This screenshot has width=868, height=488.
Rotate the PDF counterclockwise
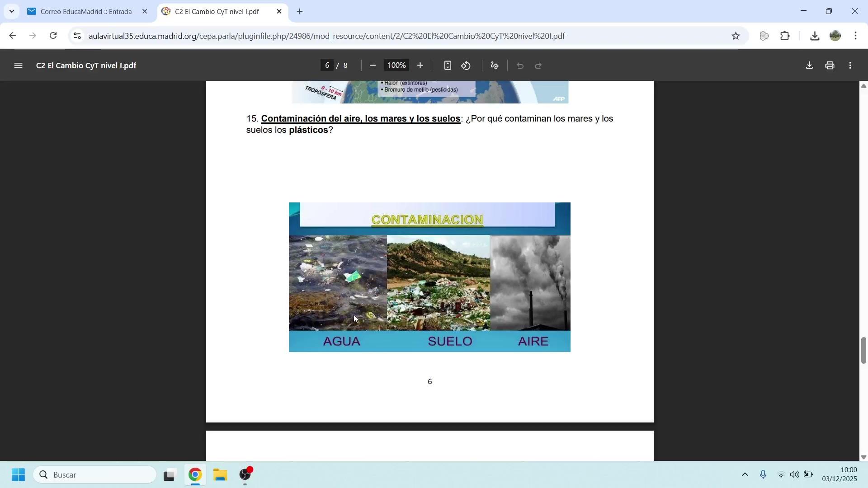pos(466,66)
